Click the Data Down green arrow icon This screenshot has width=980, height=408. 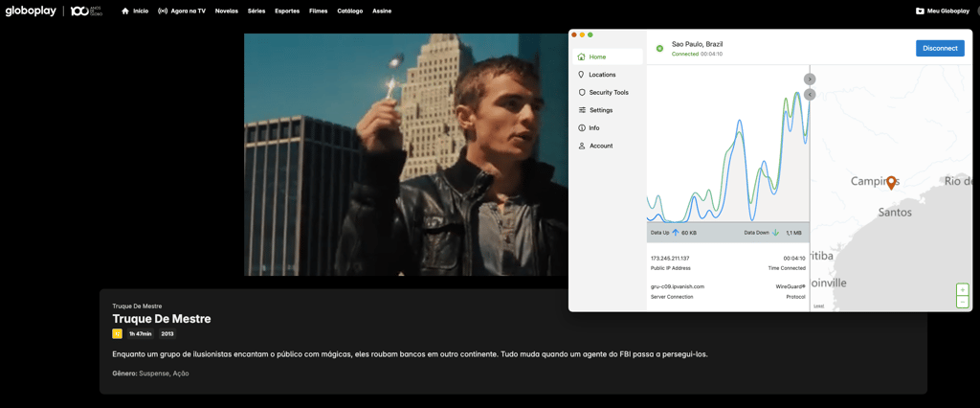(x=775, y=232)
